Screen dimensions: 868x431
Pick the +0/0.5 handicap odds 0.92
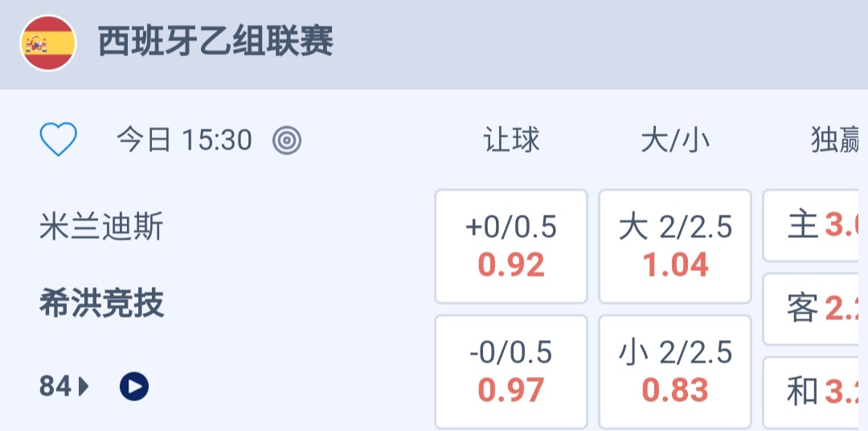tap(511, 246)
